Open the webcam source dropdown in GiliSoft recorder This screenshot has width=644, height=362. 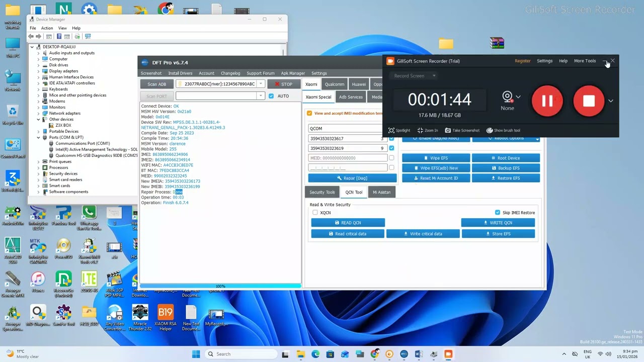(x=518, y=97)
